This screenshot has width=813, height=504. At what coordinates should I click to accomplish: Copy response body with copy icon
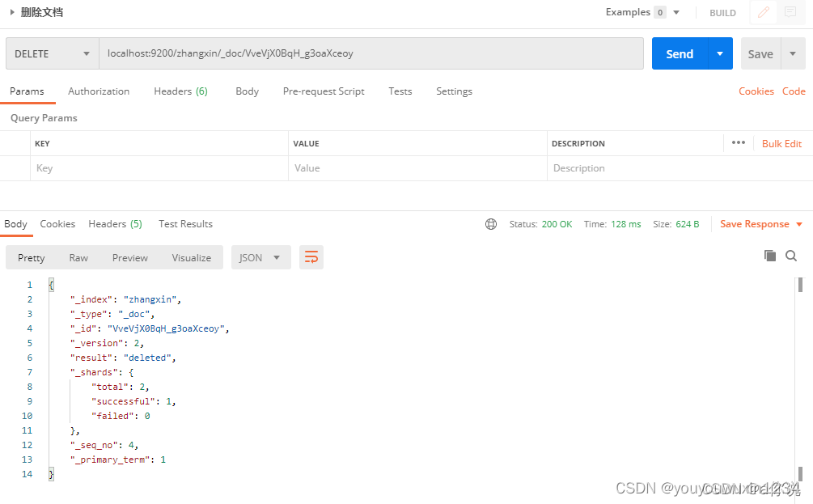(770, 256)
